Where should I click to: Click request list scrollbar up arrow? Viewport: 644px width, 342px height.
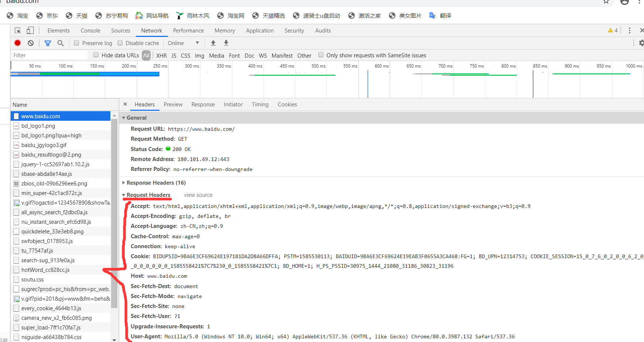tap(114, 115)
